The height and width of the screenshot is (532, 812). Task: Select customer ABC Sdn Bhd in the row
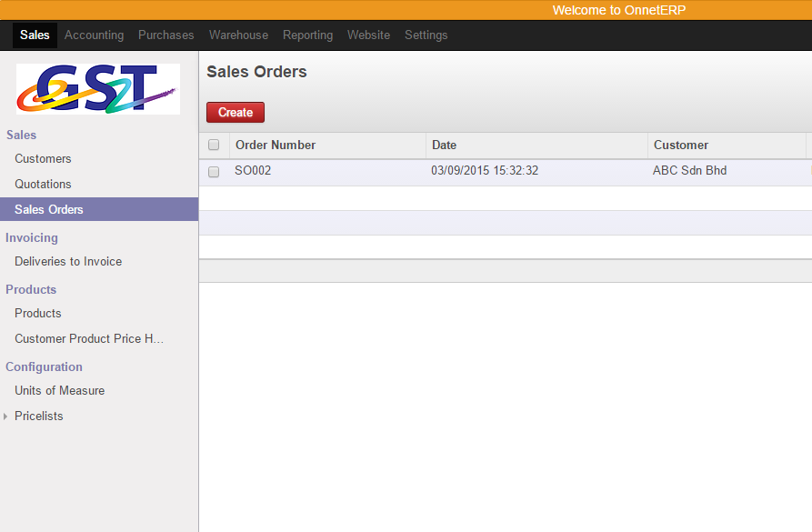689,170
